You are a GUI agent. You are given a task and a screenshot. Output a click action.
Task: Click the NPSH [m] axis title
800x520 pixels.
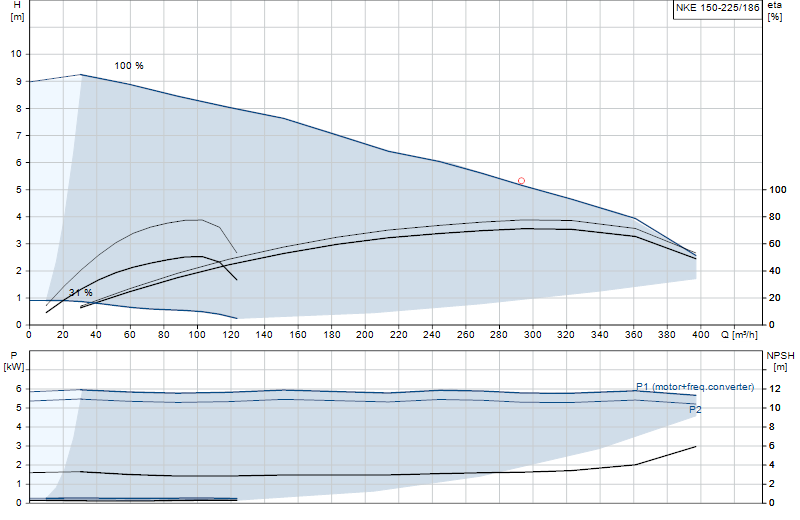coord(780,361)
